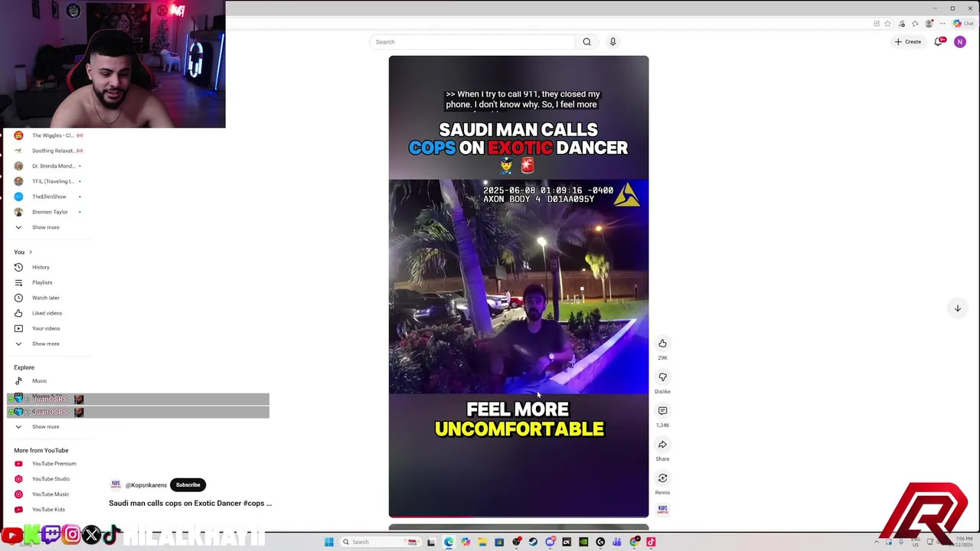Remix this Short
The width and height of the screenshot is (980, 551).
coord(662,478)
